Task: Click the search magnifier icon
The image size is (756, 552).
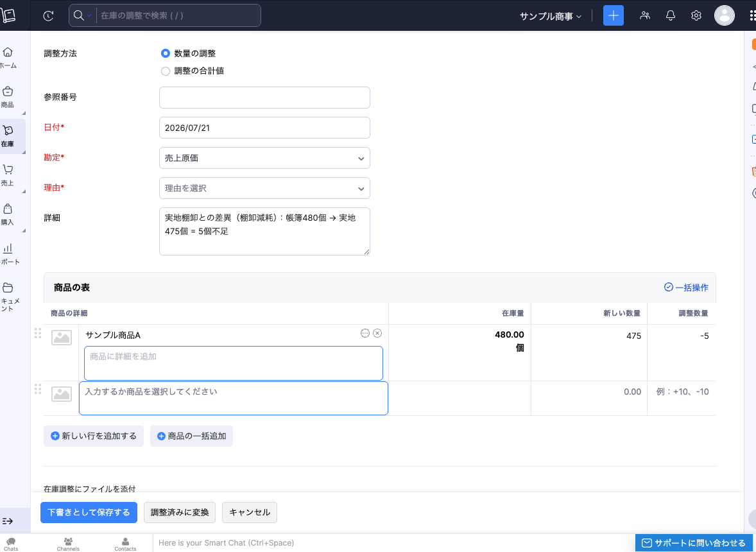Action: 78,15
